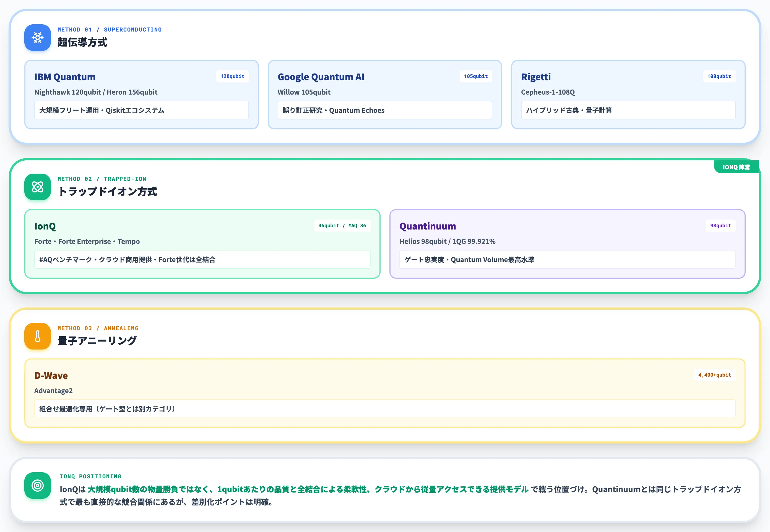Select the Advantage2 subtitle

click(x=53, y=391)
